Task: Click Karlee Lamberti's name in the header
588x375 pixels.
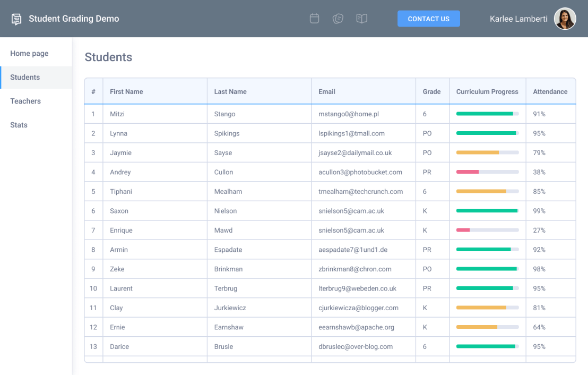Action: click(x=518, y=19)
